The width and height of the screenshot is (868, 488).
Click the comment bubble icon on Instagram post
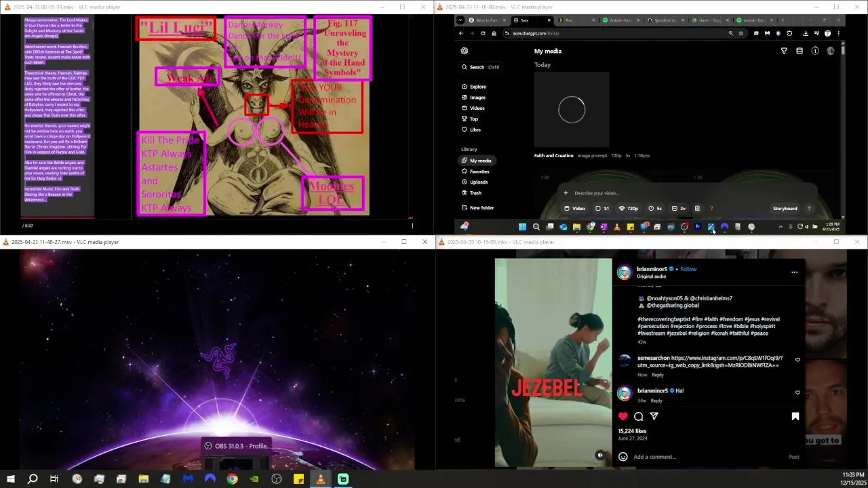pyautogui.click(x=639, y=416)
